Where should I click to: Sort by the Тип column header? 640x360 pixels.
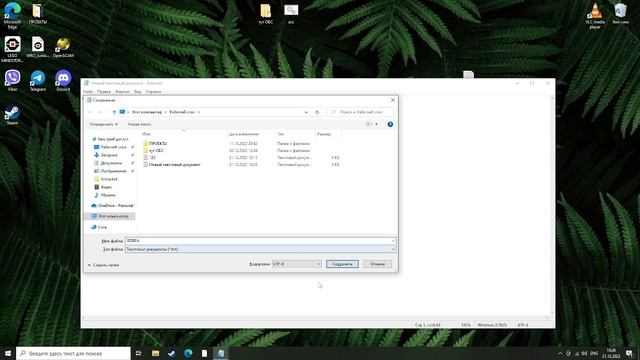coord(281,134)
